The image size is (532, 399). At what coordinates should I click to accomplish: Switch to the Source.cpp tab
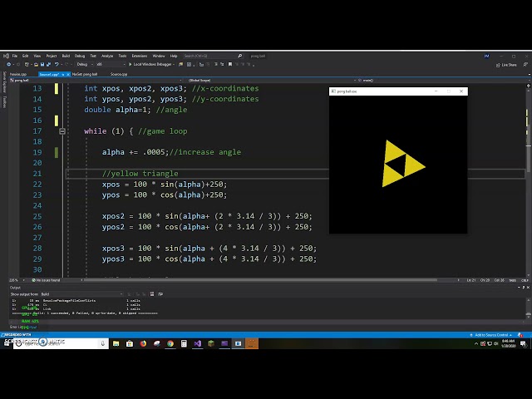119,74
